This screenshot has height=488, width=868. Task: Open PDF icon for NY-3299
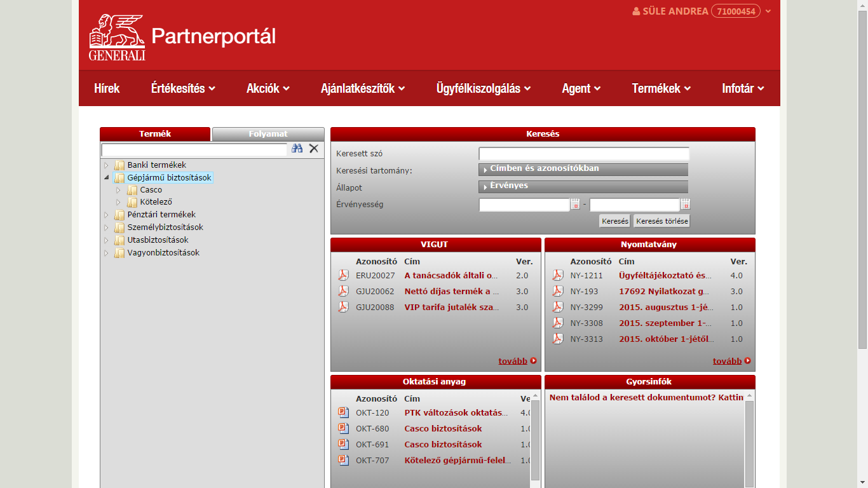(557, 307)
